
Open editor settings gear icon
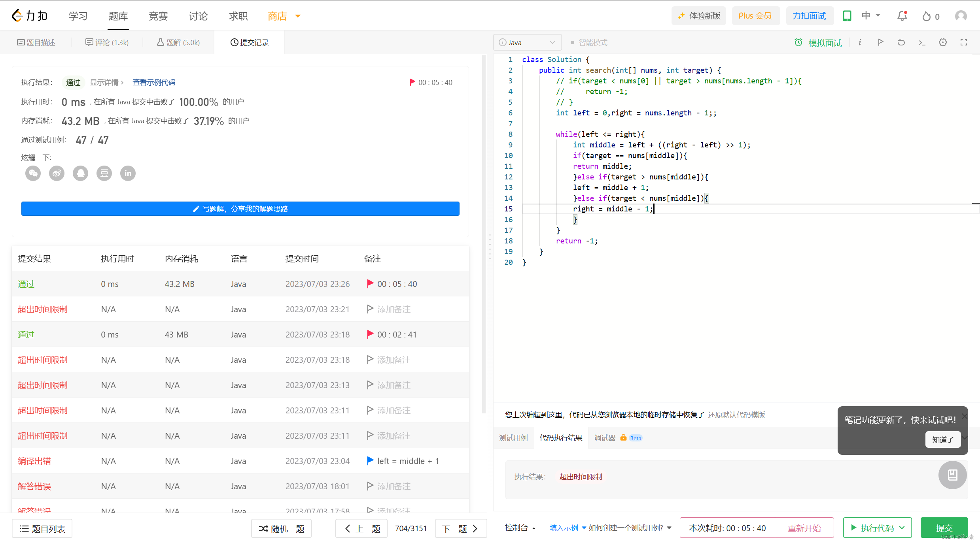943,42
